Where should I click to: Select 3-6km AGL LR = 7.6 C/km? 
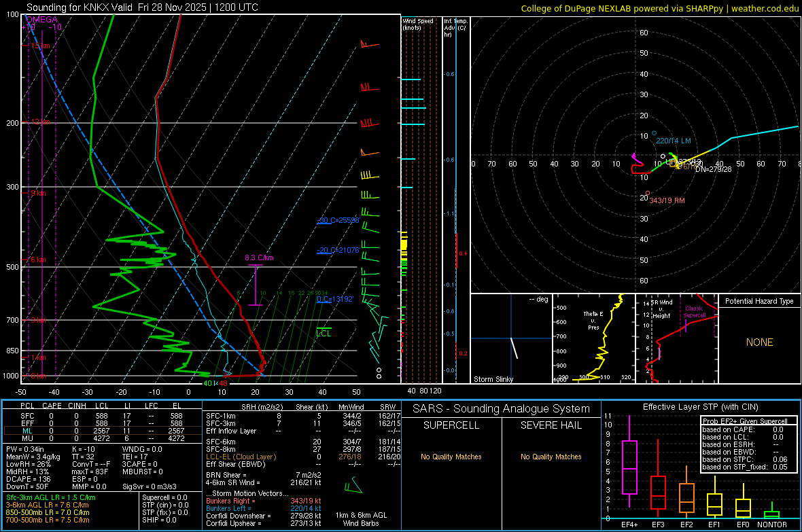click(48, 505)
